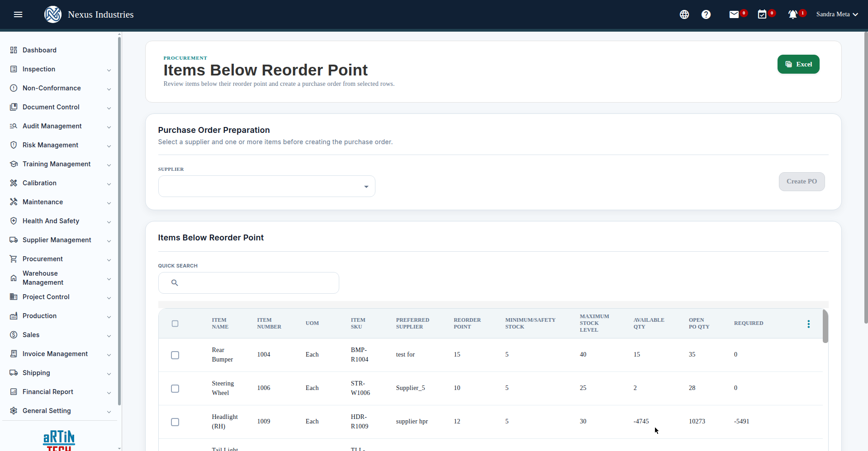Expand the Financial Report chevron
The image size is (868, 451).
[x=109, y=393]
